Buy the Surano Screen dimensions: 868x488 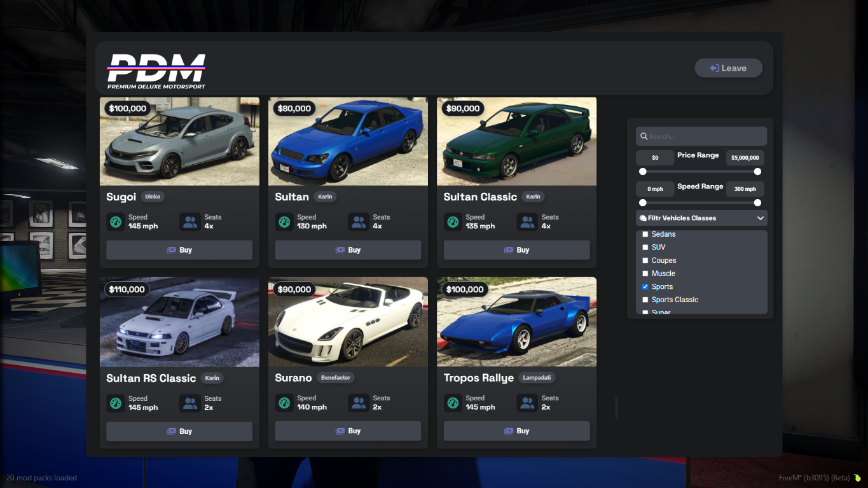[x=348, y=431]
